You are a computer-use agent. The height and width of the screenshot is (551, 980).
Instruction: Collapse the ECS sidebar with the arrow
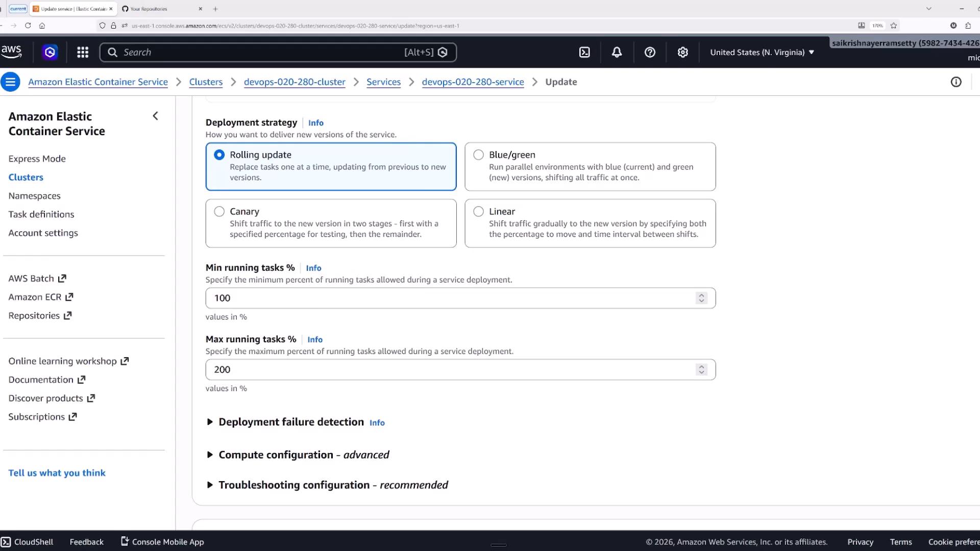pos(156,116)
